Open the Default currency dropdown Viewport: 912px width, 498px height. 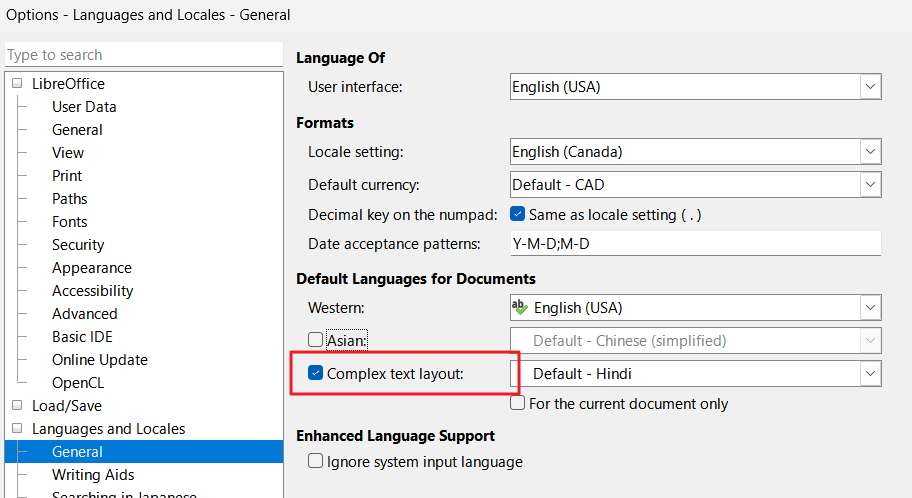tap(870, 184)
